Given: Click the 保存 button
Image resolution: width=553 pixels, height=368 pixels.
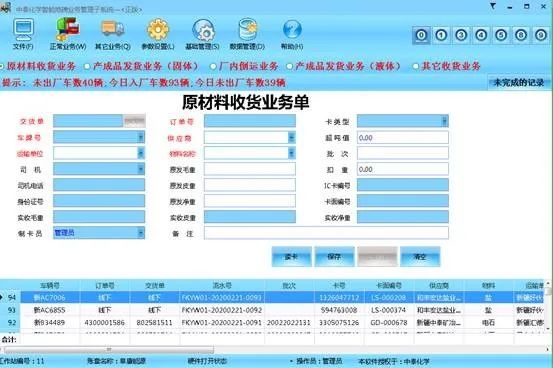Looking at the screenshot, I should 334,257.
